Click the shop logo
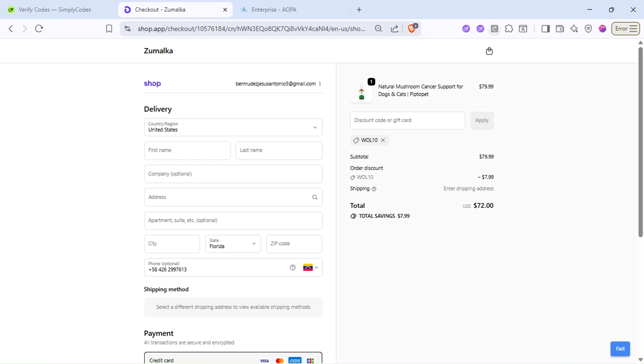This screenshot has width=644, height=364. 152,83
